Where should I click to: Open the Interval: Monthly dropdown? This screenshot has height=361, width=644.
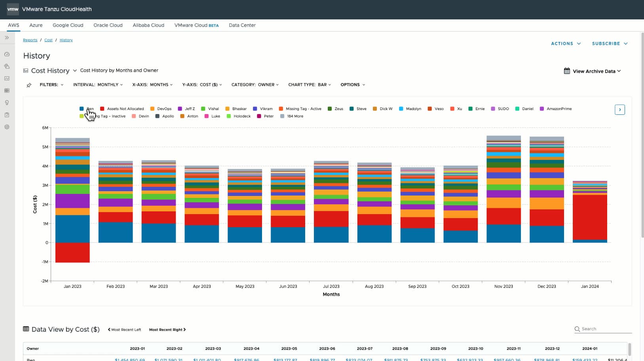[98, 85]
